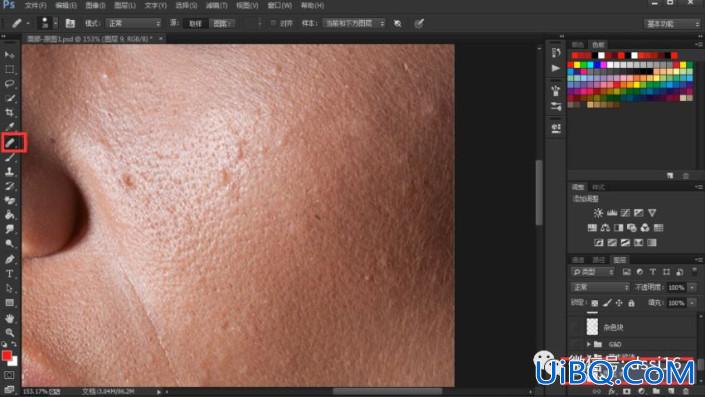Open the 滤镜(T) menu
705x397 pixels.
(217, 5)
